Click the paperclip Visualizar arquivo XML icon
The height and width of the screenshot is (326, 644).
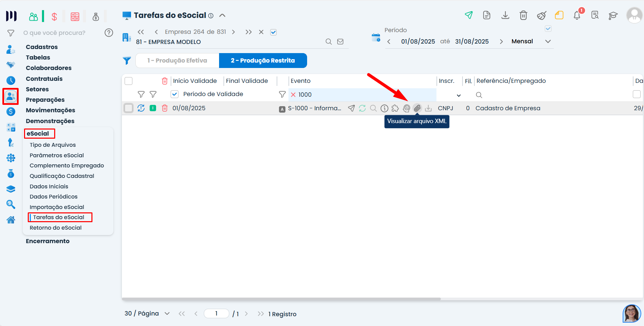coord(417,108)
